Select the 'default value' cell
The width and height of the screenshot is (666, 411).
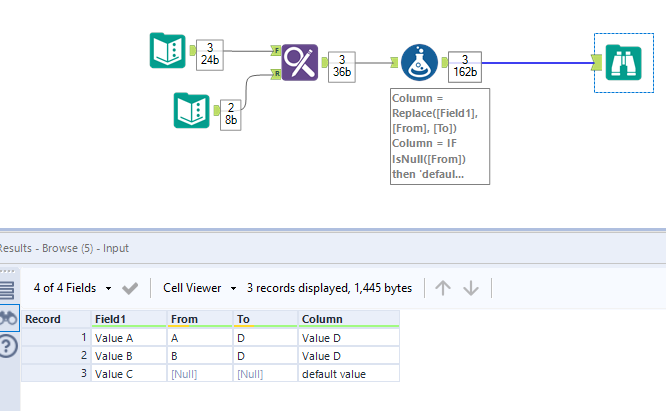click(x=349, y=374)
